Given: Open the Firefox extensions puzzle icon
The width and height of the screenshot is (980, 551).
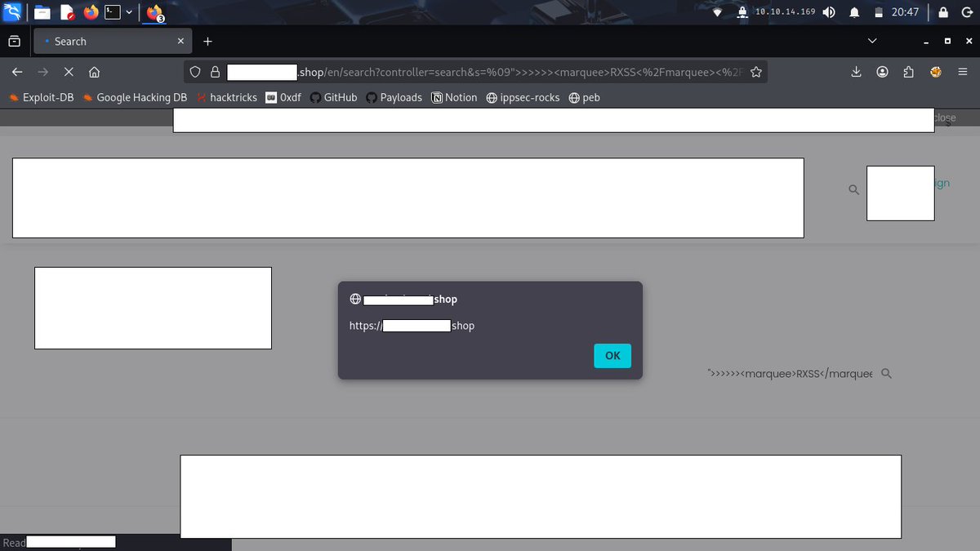Looking at the screenshot, I should pos(909,72).
